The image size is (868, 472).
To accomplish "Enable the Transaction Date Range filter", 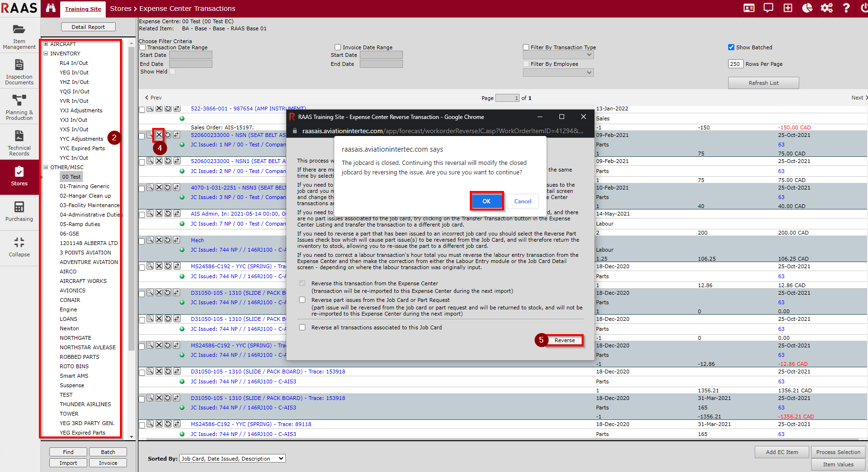I will pyautogui.click(x=143, y=47).
